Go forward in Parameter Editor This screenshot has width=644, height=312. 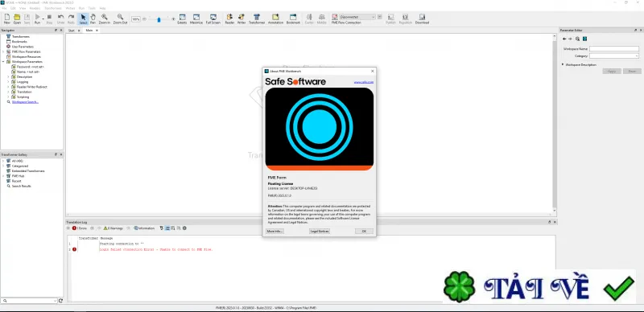click(570, 39)
